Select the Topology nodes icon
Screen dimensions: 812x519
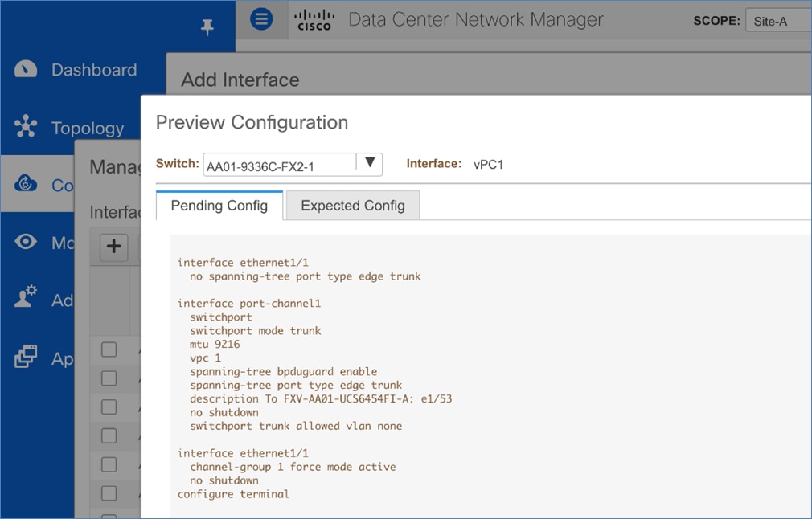tap(26, 126)
